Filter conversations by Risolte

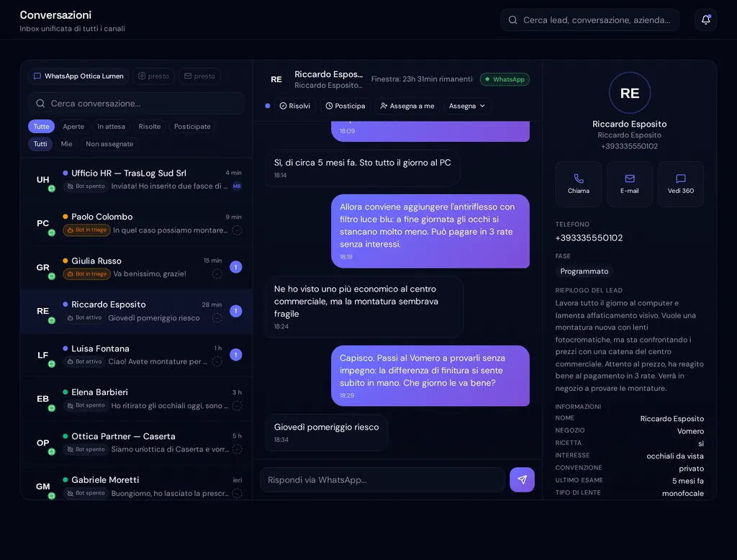point(150,127)
